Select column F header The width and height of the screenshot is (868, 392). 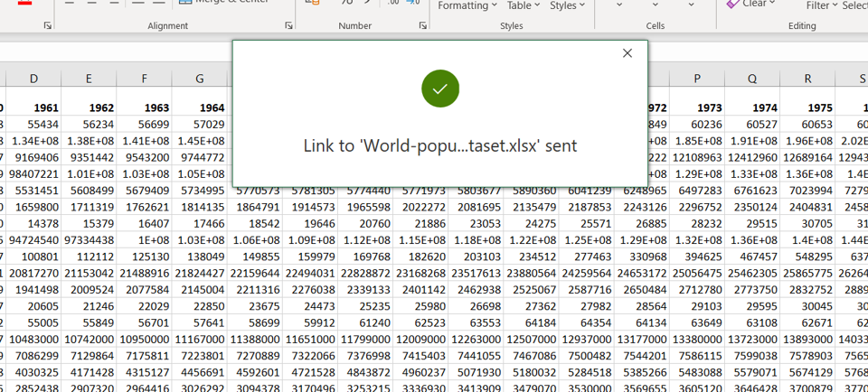(x=145, y=79)
